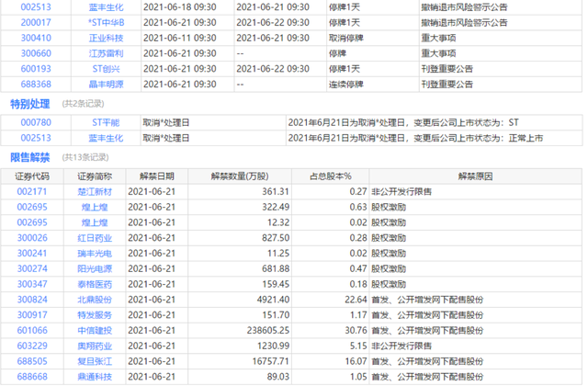Viewport: 588px width, 386px height.
Task: Click the 证券代码 column header
Action: [x=32, y=176]
